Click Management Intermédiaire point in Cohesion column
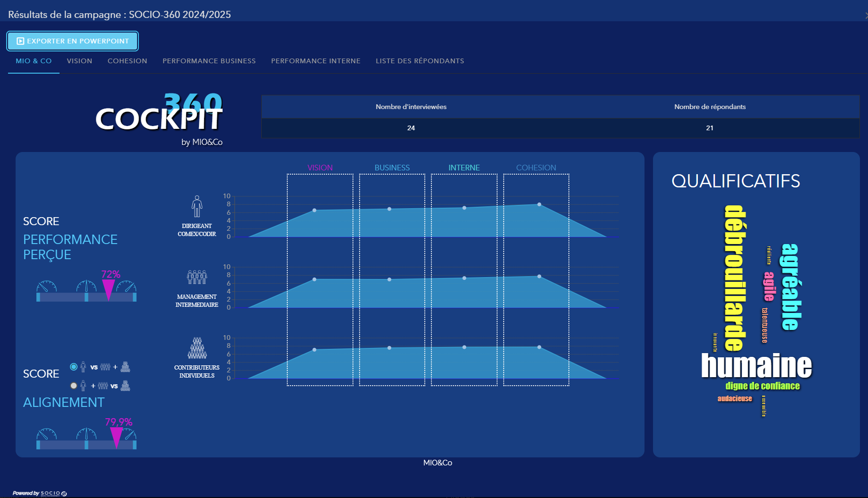Viewport: 868px width, 498px height. click(x=539, y=276)
